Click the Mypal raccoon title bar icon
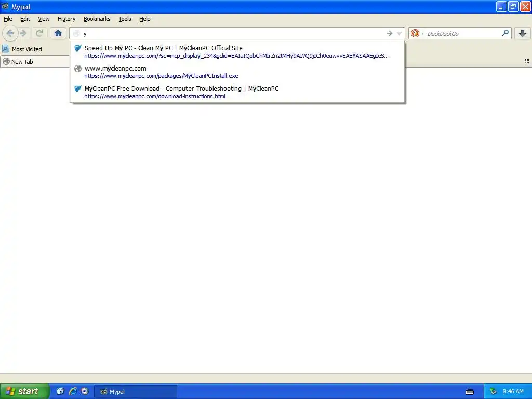 tap(5, 6)
